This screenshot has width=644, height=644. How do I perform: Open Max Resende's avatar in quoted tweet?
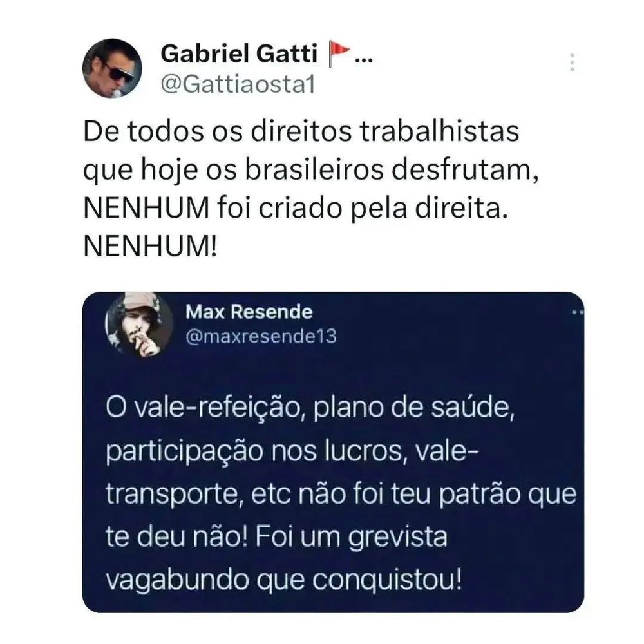(139, 325)
